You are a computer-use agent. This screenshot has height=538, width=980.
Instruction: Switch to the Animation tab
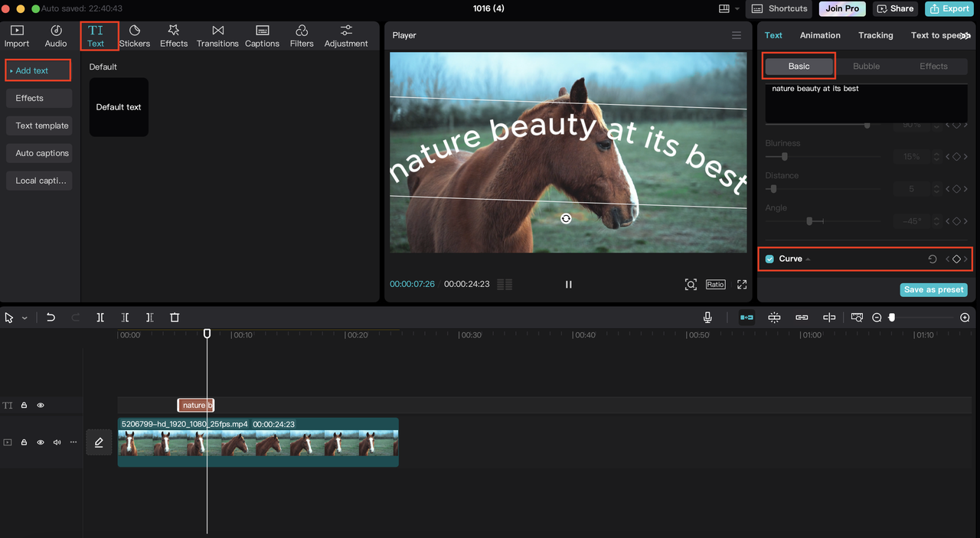(820, 35)
